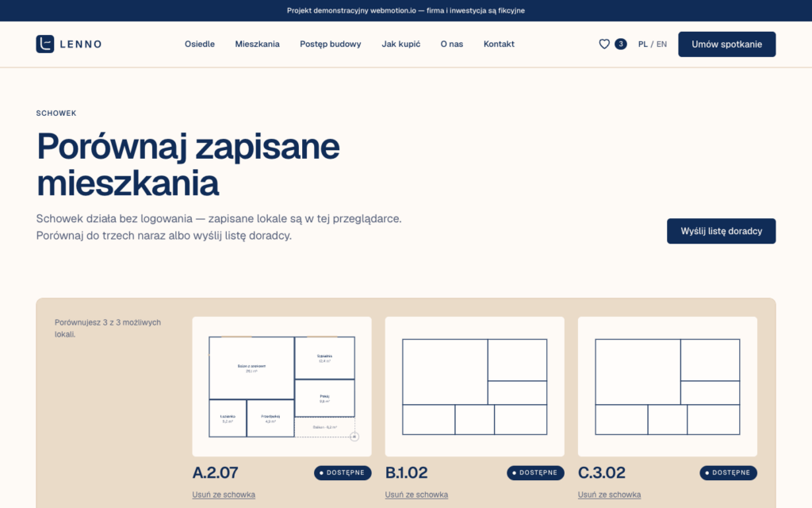Open Postęp budowy section
812x508 pixels.
[331, 44]
